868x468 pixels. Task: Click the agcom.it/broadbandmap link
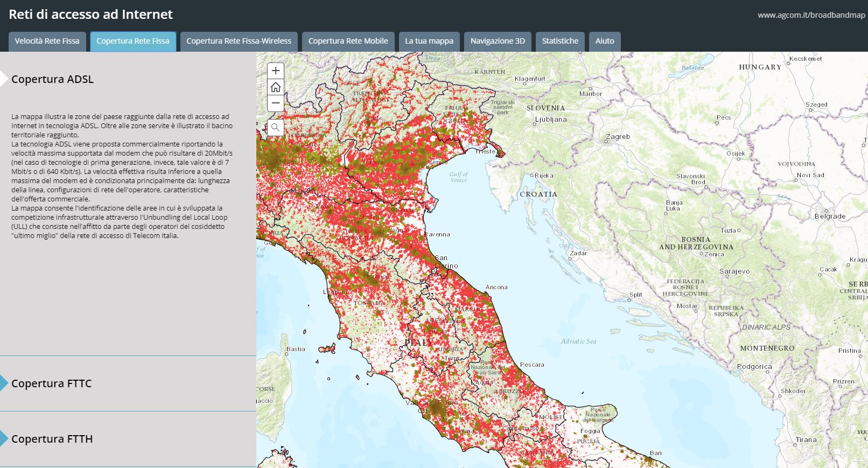[811, 15]
